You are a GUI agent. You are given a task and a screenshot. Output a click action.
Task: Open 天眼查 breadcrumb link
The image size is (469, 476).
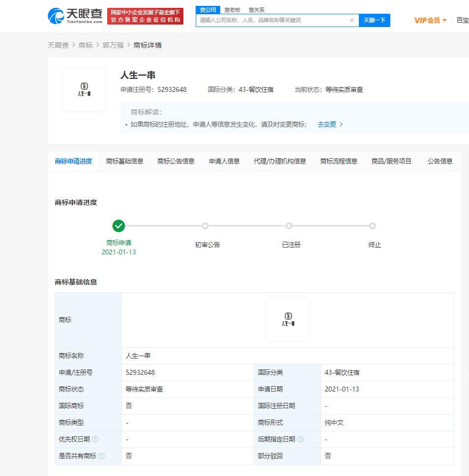pyautogui.click(x=58, y=45)
